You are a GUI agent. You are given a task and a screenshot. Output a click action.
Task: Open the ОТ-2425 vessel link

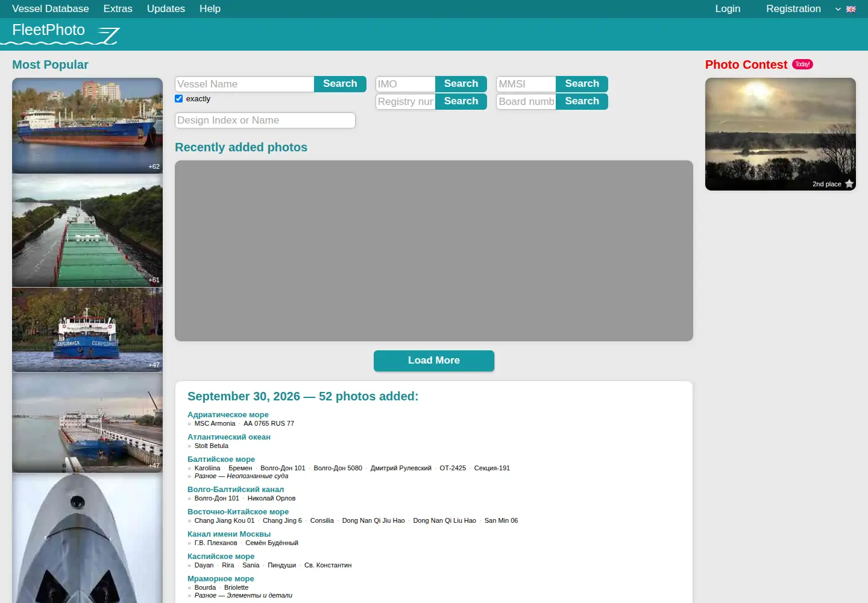point(453,468)
